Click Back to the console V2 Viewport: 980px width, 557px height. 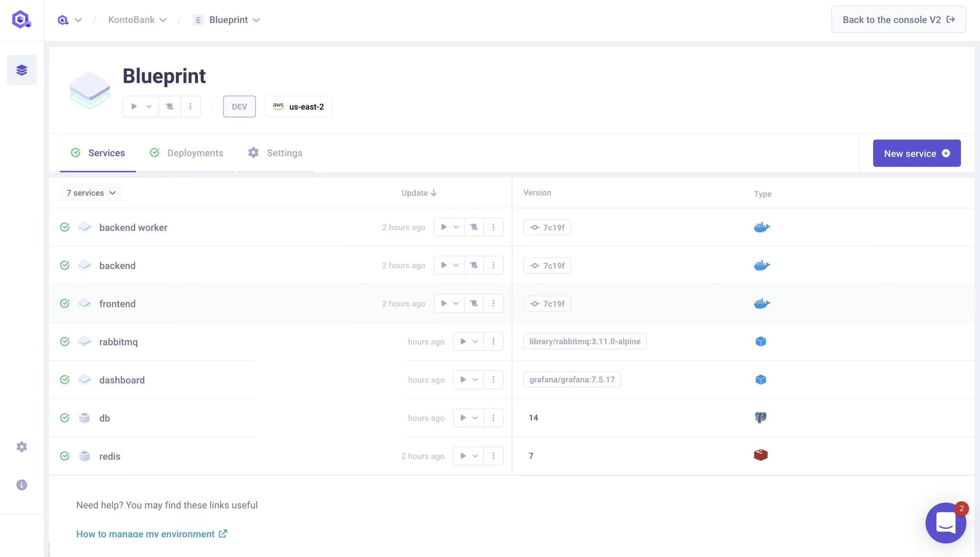tap(898, 20)
